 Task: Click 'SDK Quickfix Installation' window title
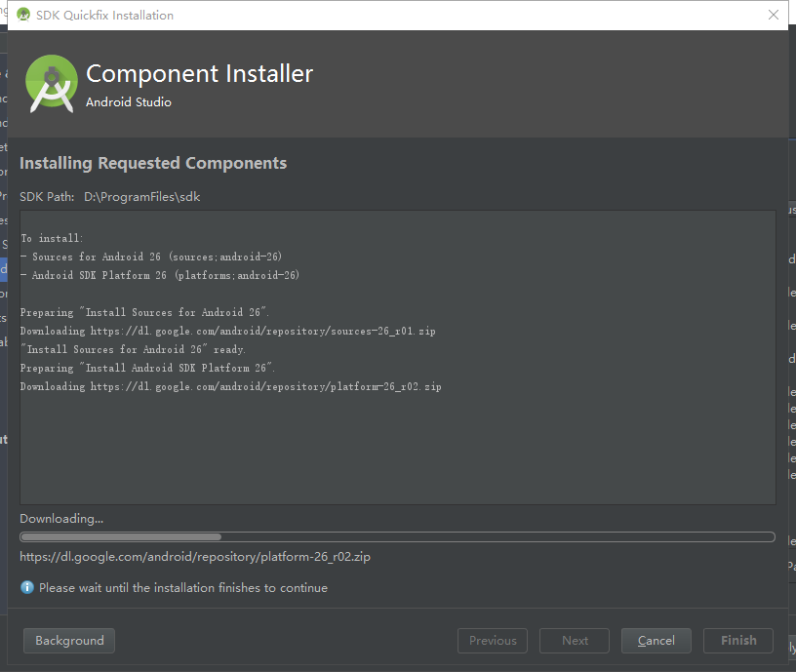pos(104,16)
